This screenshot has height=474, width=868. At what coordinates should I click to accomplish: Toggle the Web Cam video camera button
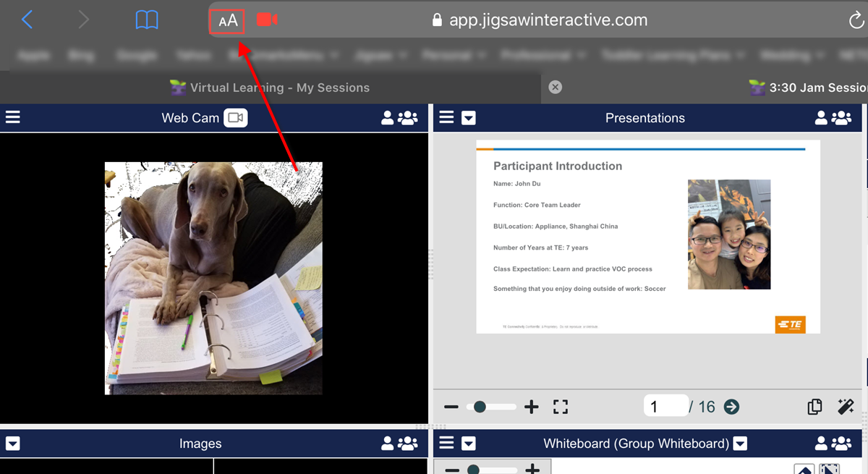coord(236,118)
